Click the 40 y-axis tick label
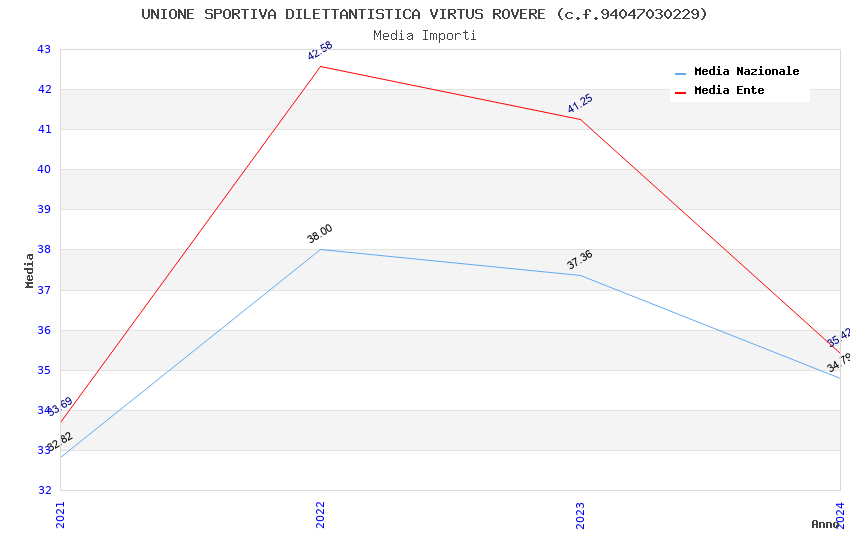The width and height of the screenshot is (850, 550). click(x=44, y=170)
